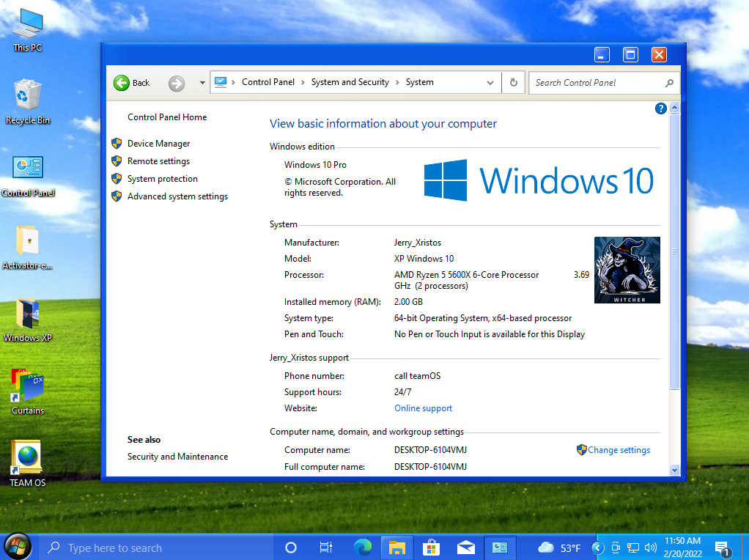Image resolution: width=749 pixels, height=560 pixels.
Task: Click the Online support website link
Action: point(423,408)
